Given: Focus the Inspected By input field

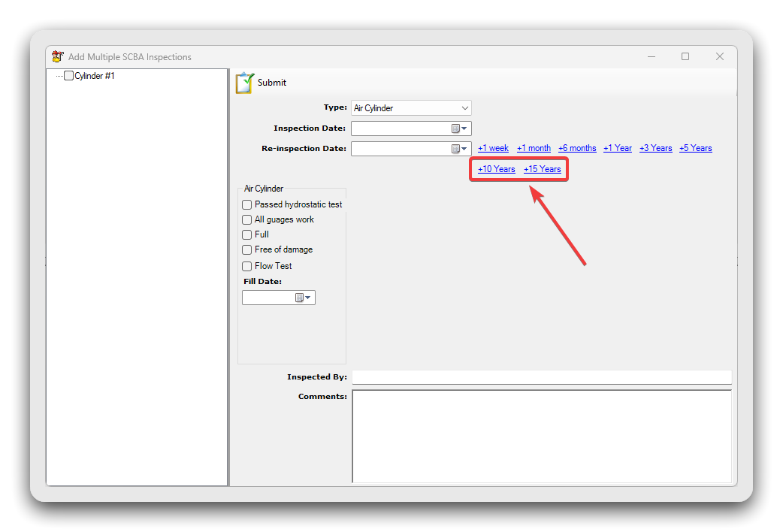Looking at the screenshot, I should (542, 377).
